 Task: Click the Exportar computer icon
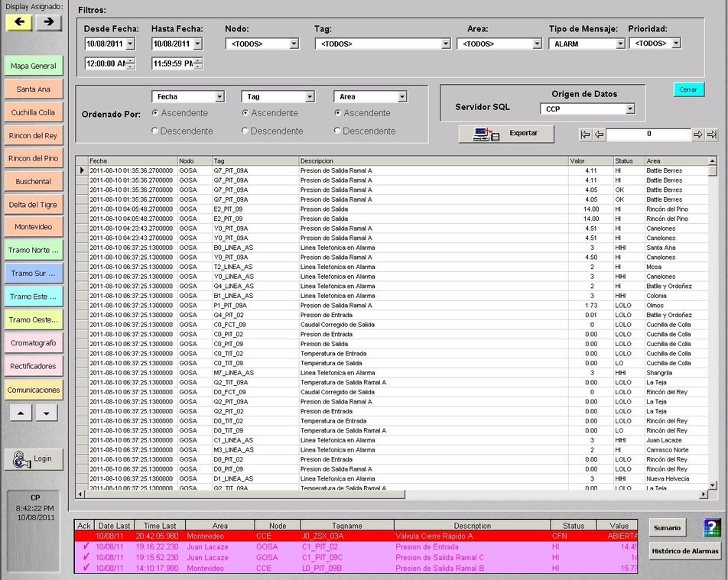click(486, 134)
